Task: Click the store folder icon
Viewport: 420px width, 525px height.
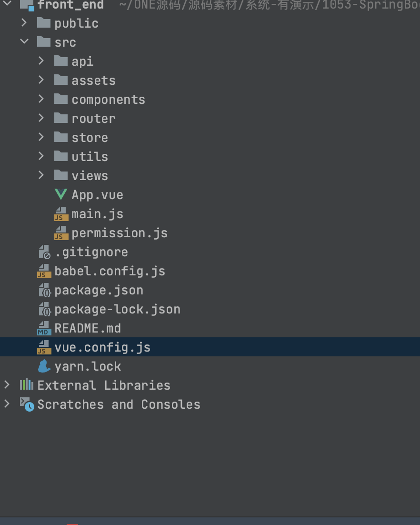Action: pos(61,137)
